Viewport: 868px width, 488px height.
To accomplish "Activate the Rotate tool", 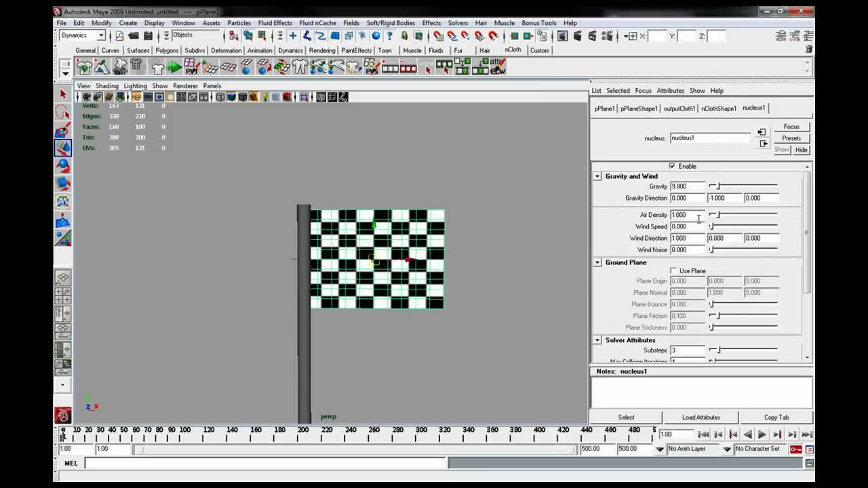I will click(x=63, y=165).
